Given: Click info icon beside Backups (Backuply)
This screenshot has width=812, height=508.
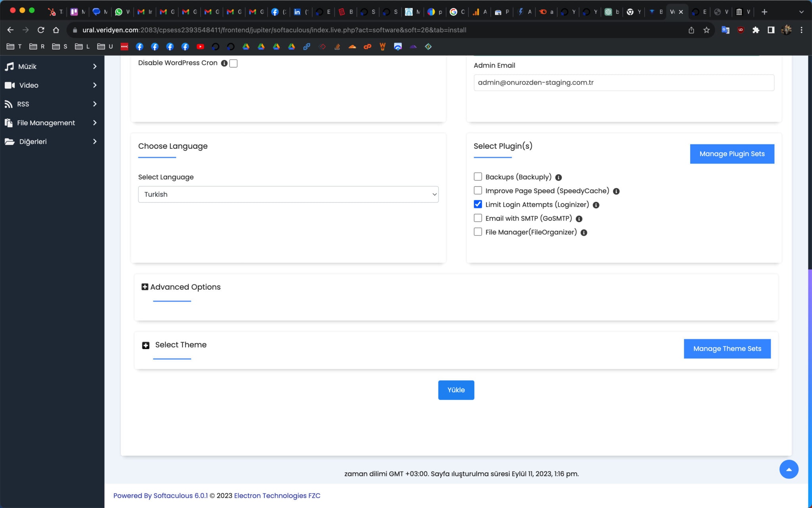Looking at the screenshot, I should 559,177.
